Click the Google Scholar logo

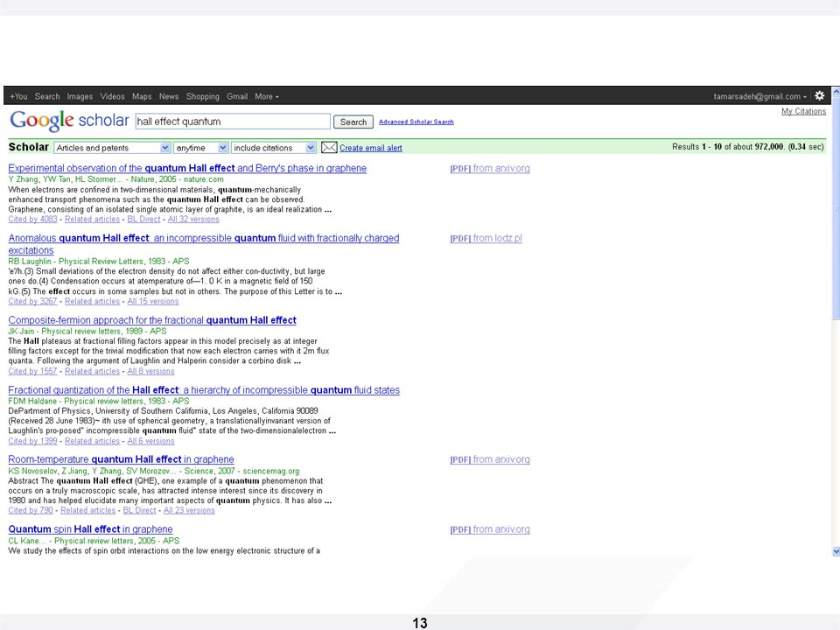tap(69, 121)
